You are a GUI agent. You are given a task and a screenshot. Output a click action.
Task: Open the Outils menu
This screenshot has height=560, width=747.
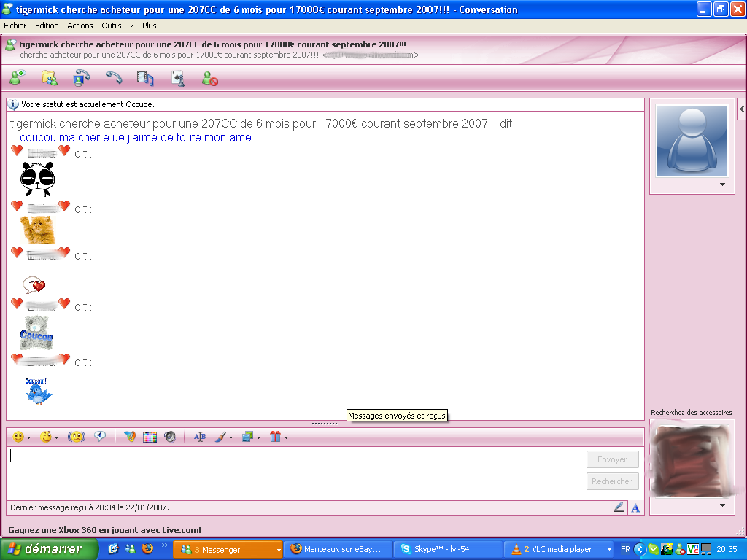pos(112,26)
